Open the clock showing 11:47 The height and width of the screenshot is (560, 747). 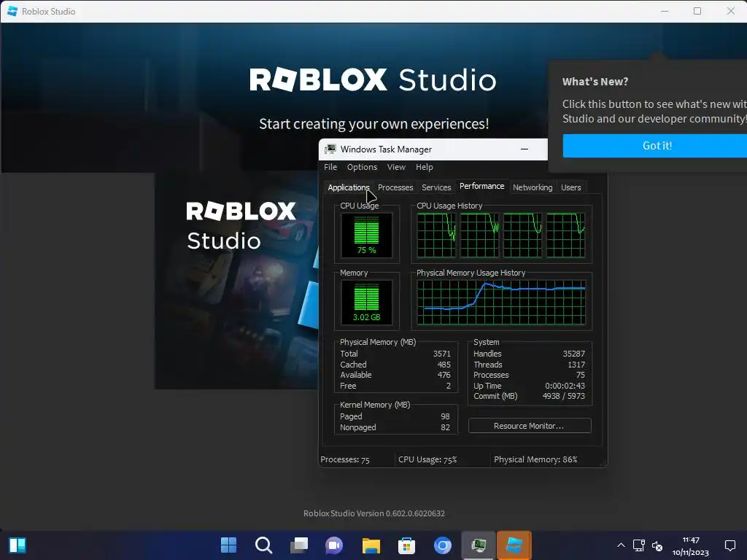coord(691,545)
